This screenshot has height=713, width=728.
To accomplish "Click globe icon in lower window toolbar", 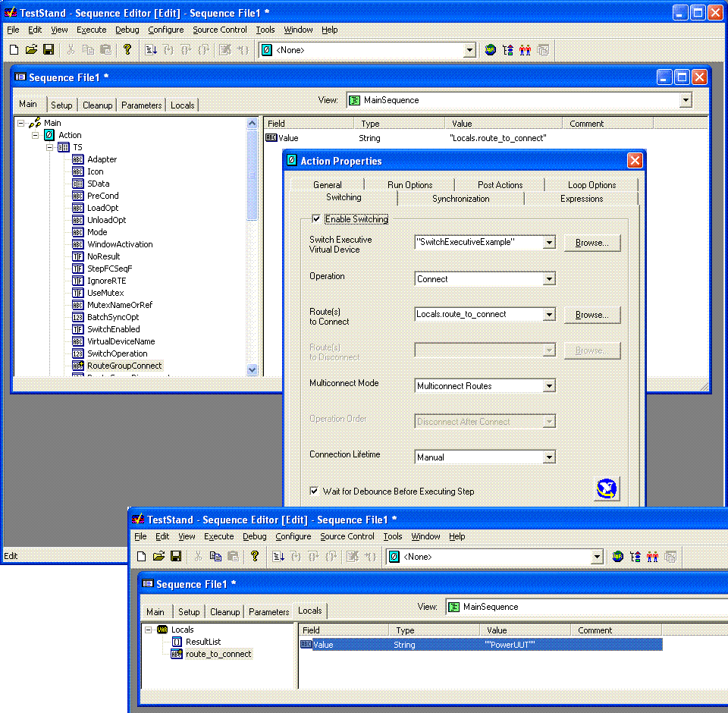I will [617, 557].
